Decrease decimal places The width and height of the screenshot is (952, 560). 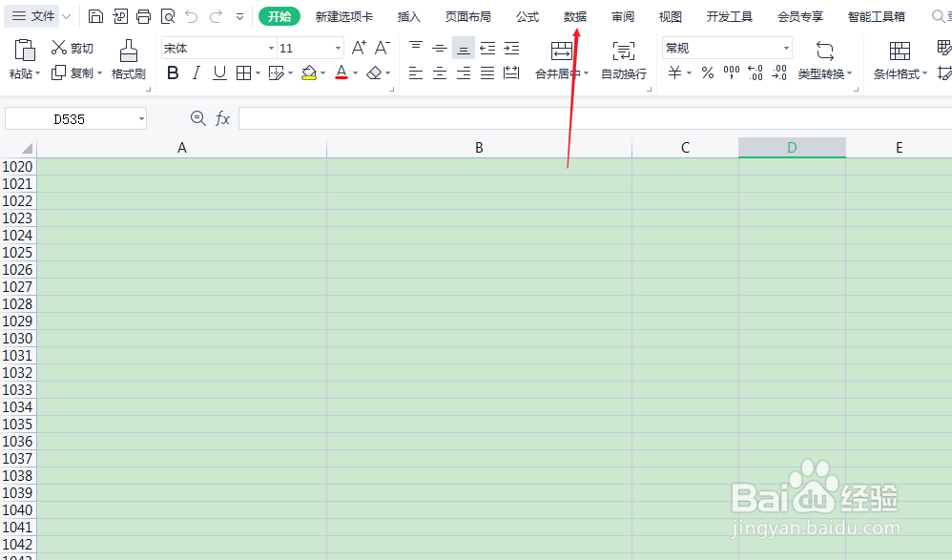point(779,73)
